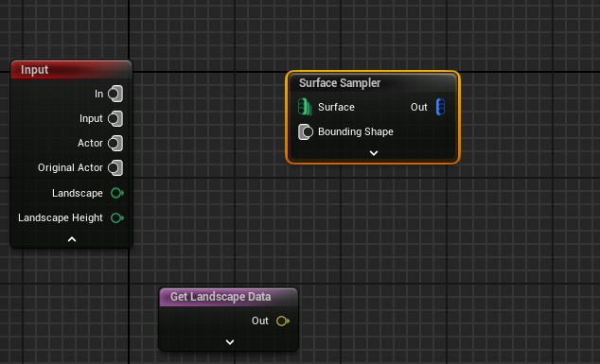Viewport: 600px width, 364px height.
Task: Click the blue Out pin on Surface Sampler
Action: (441, 107)
